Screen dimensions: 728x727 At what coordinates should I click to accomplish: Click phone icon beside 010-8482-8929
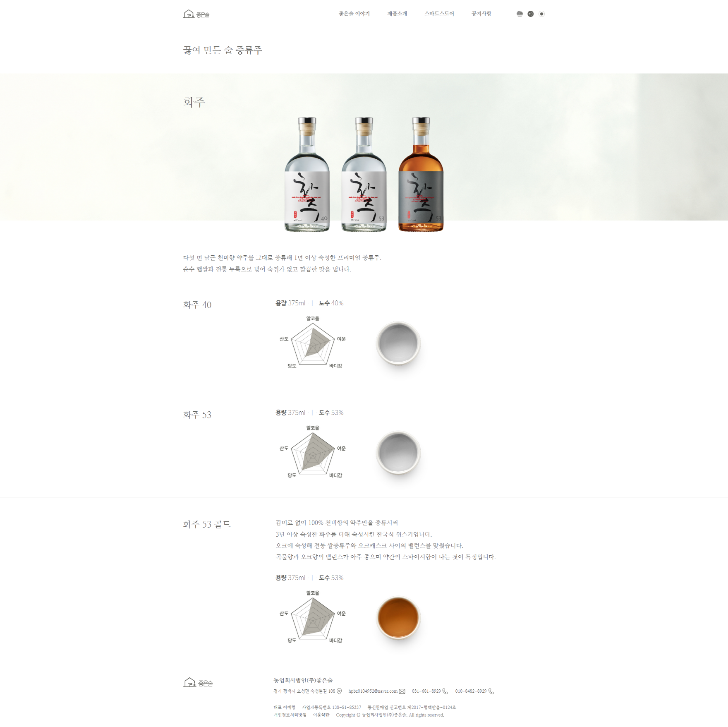491,691
